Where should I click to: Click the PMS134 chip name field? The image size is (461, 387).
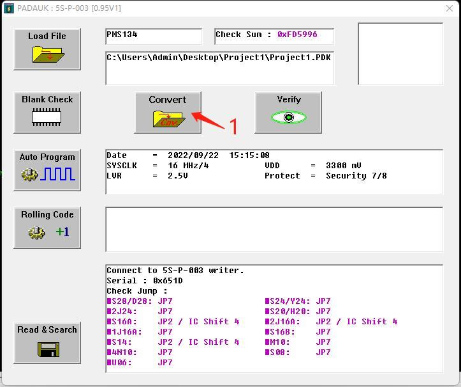tap(154, 36)
